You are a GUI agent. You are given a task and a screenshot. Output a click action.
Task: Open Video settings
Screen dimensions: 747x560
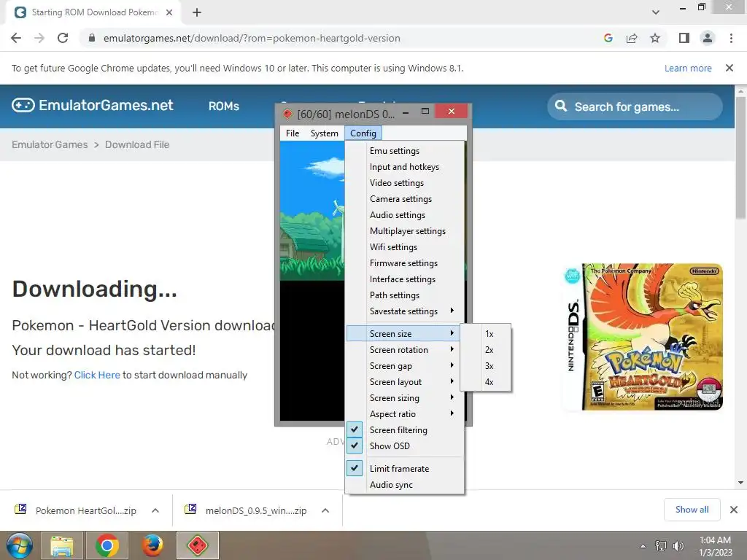click(x=404, y=183)
